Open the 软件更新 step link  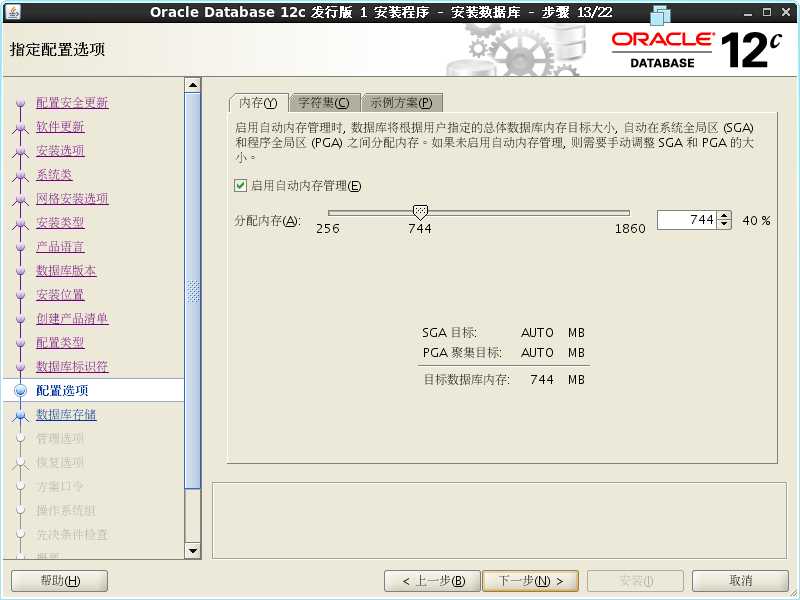tap(60, 127)
